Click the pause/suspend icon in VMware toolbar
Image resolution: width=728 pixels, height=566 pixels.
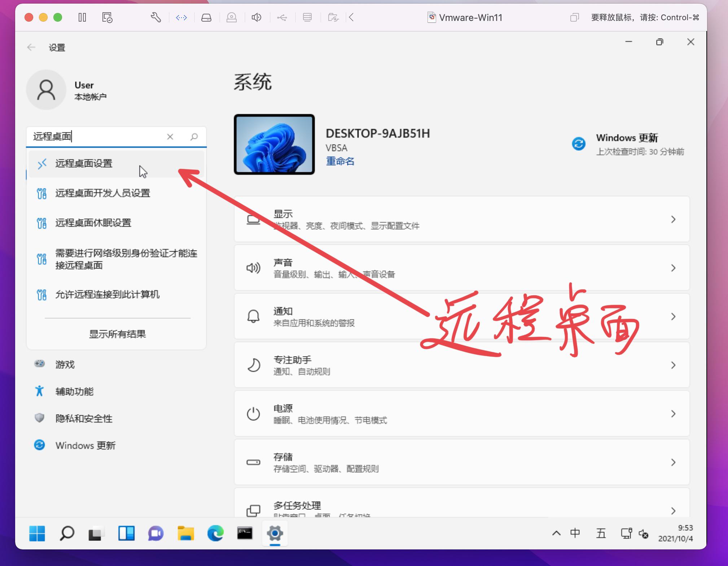click(x=82, y=17)
